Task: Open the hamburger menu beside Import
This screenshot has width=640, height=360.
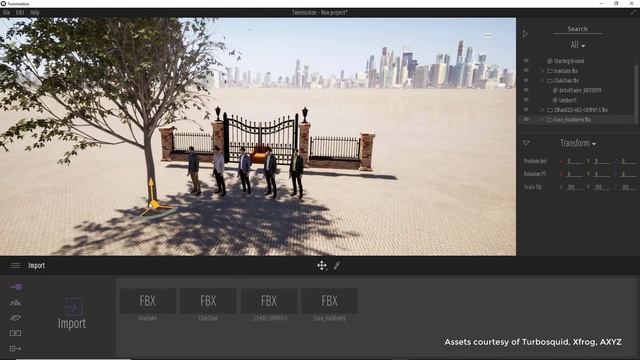Action: click(16, 266)
